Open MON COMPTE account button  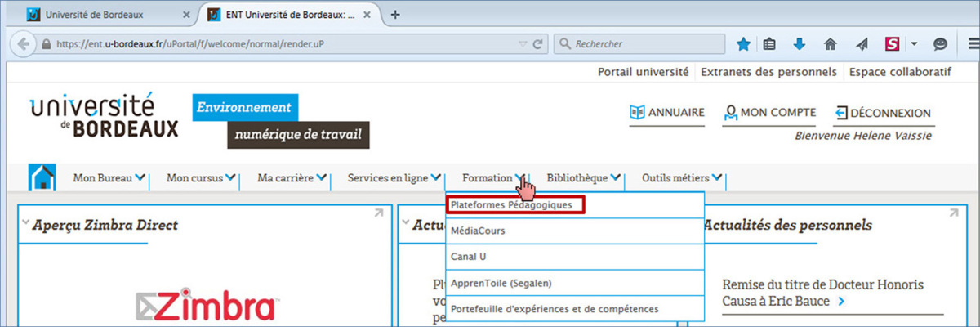pyautogui.click(x=769, y=114)
